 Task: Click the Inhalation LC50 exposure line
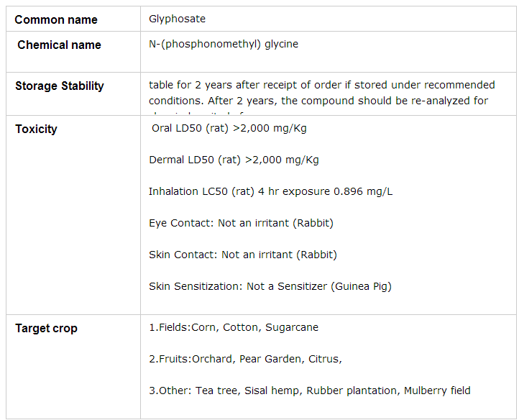click(x=270, y=191)
